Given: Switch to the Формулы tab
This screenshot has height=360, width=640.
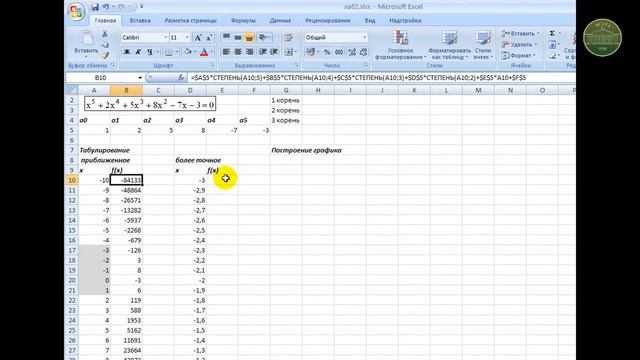Looking at the screenshot, I should (x=243, y=20).
